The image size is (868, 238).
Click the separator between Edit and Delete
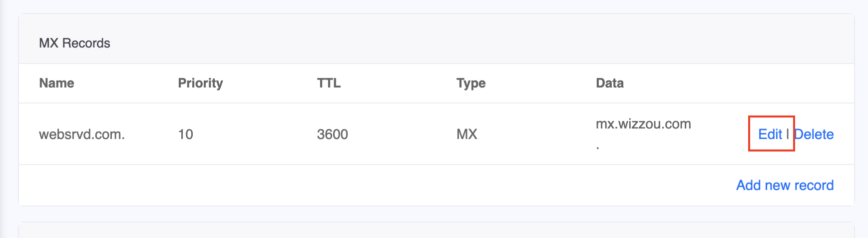coord(788,134)
